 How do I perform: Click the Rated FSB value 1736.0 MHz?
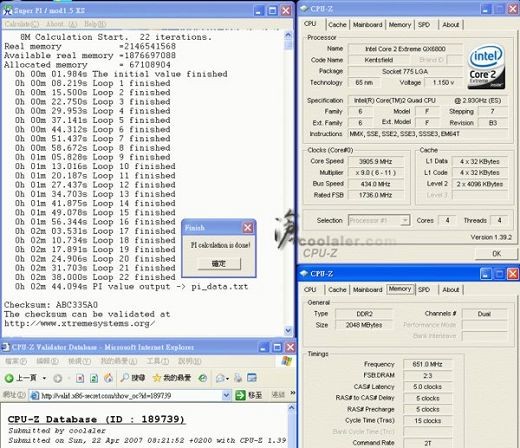pyautogui.click(x=375, y=195)
